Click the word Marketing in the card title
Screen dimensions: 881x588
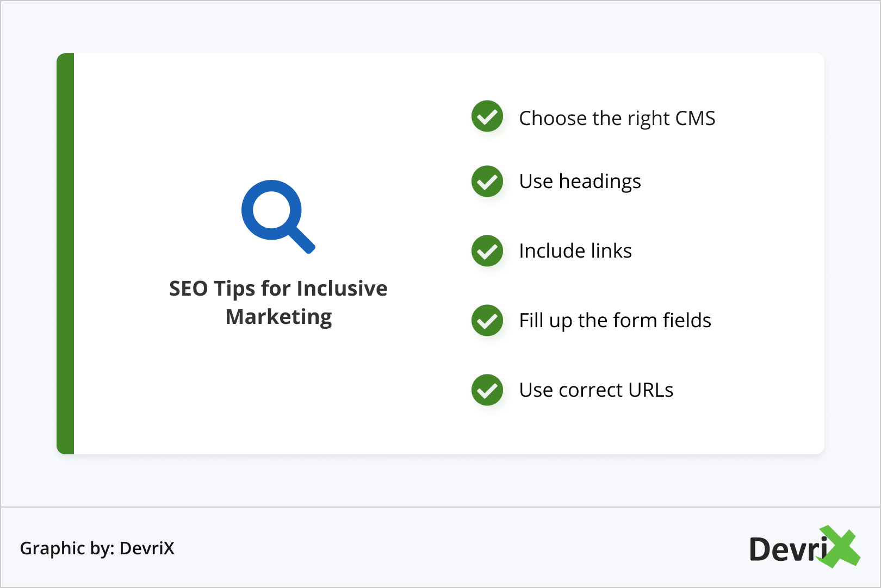(x=278, y=317)
